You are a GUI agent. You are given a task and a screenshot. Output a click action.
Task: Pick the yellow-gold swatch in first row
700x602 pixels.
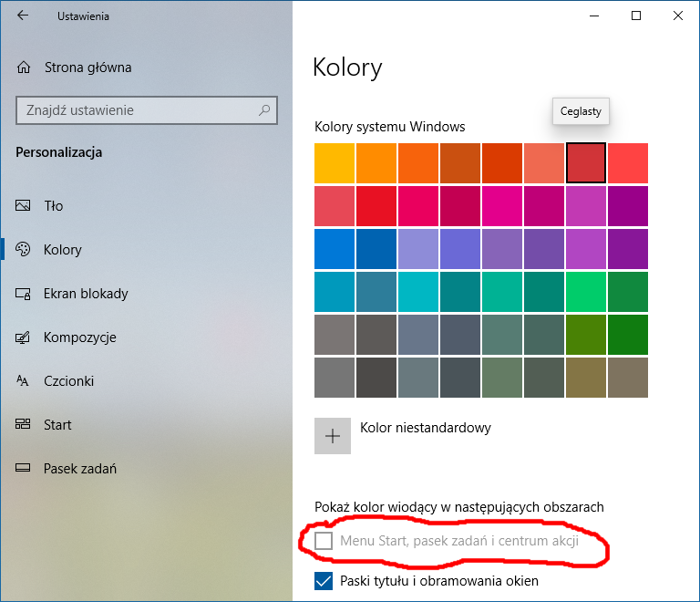335,163
